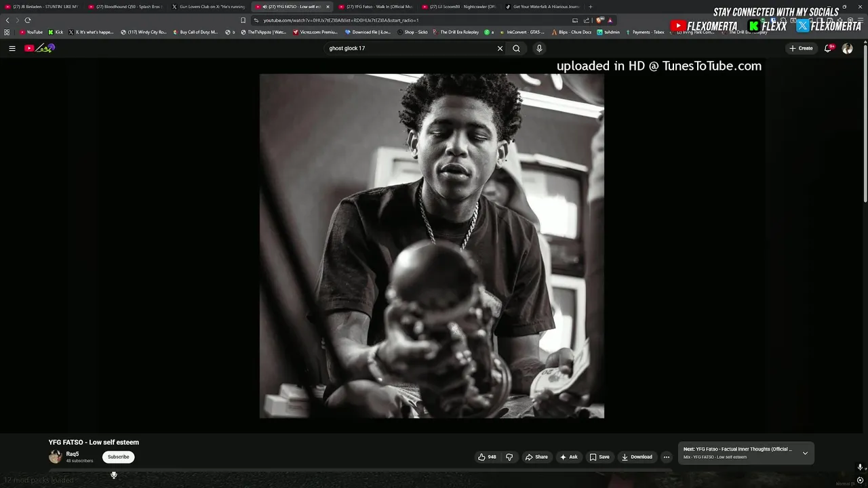Click the site settings icon beside URL
This screenshot has height=488, width=868.
tap(256, 20)
